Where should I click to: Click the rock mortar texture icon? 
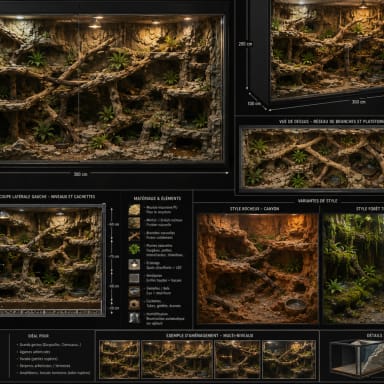(x=134, y=223)
